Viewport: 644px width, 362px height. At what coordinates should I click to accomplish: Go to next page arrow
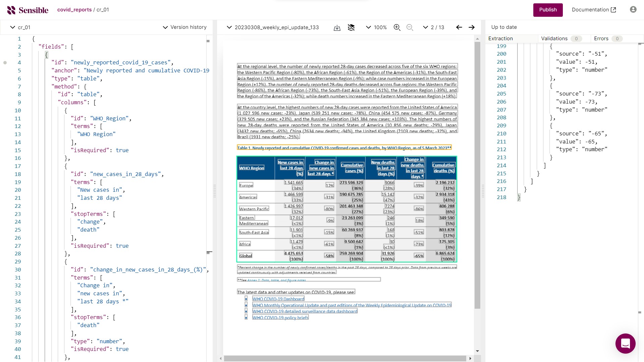pyautogui.click(x=472, y=27)
